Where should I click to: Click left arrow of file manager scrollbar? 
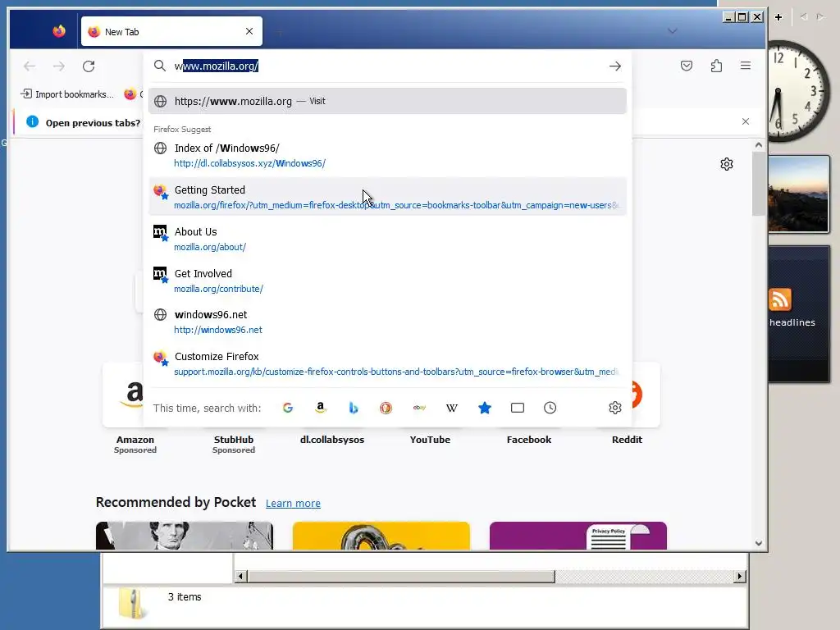coord(240,577)
